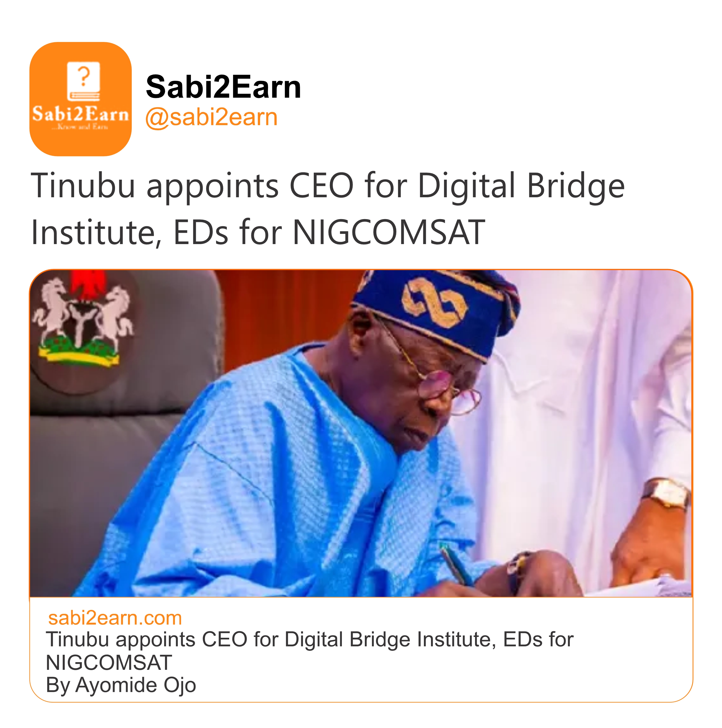Click the 'By Ayomide Ojo' byline
Screen dimensions: 722x728
pos(121,685)
